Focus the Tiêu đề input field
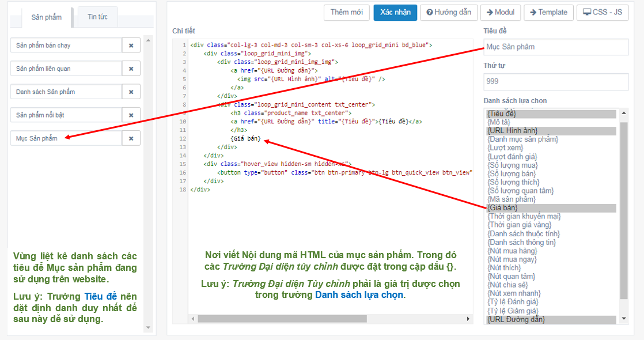 [x=556, y=47]
